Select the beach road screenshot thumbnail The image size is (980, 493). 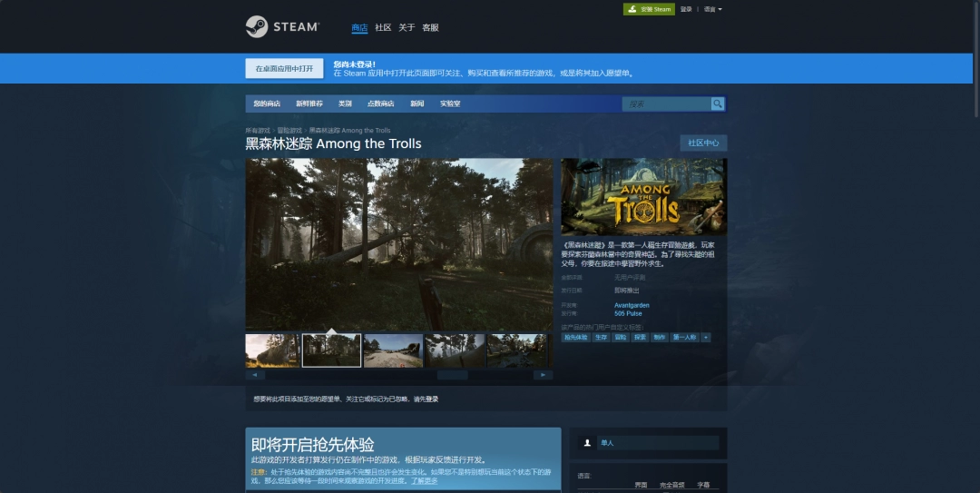(x=393, y=350)
